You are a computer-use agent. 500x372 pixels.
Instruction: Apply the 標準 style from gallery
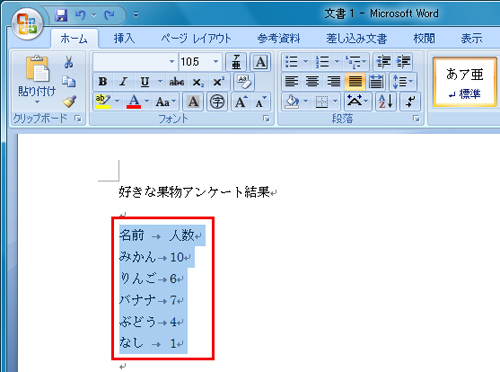point(465,82)
